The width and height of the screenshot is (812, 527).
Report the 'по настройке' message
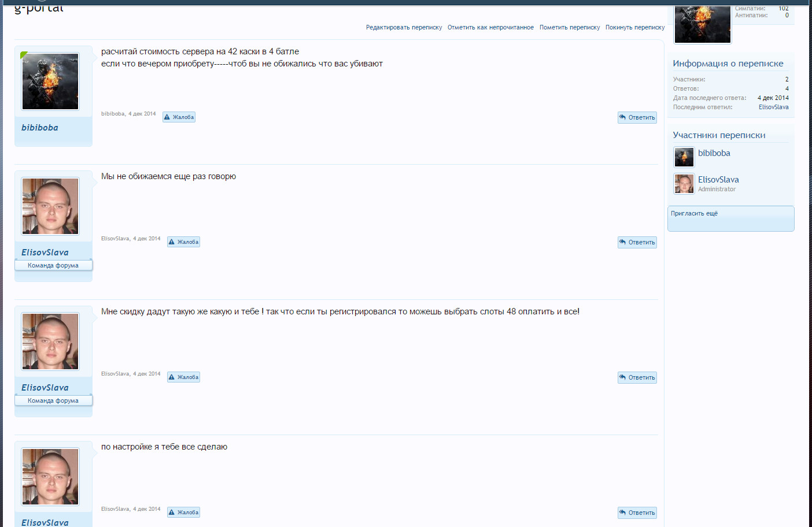[x=183, y=513]
